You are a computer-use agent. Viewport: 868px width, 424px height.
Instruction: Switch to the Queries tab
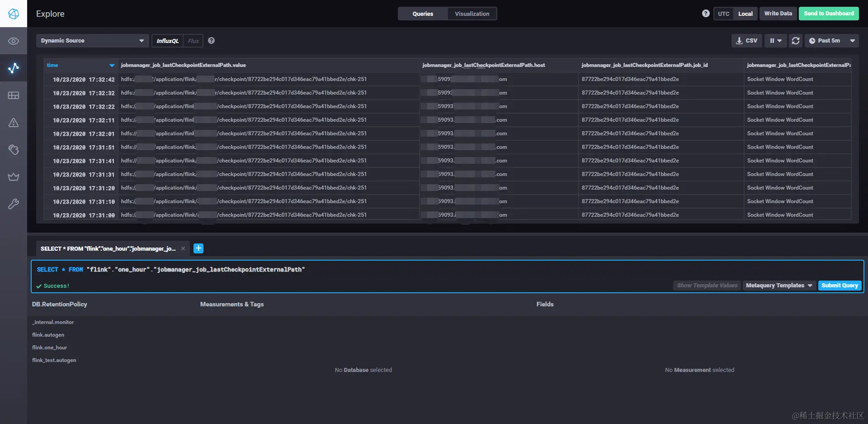(x=423, y=14)
